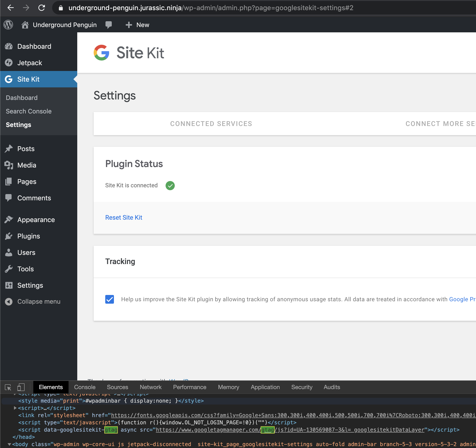Switch to the DevTools Performance tab
The image size is (476, 448).
pos(190,387)
